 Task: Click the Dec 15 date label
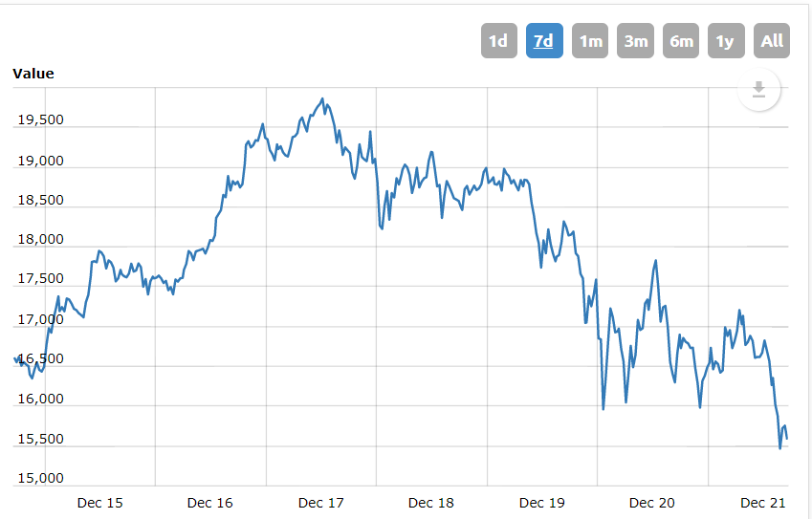[100, 503]
